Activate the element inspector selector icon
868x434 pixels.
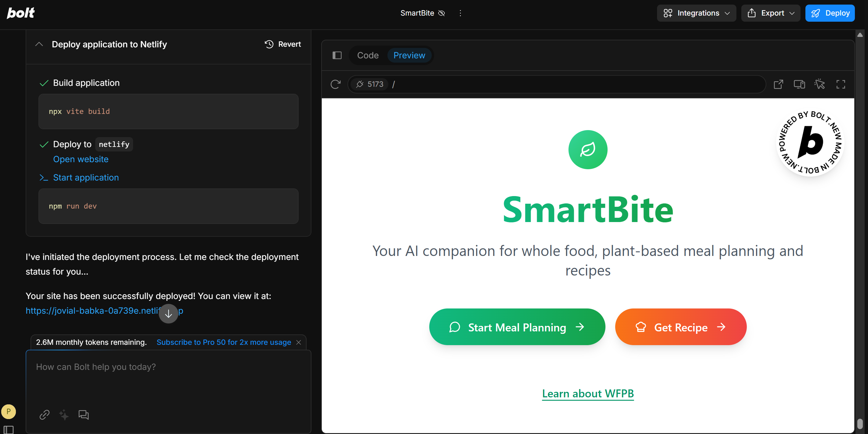819,84
